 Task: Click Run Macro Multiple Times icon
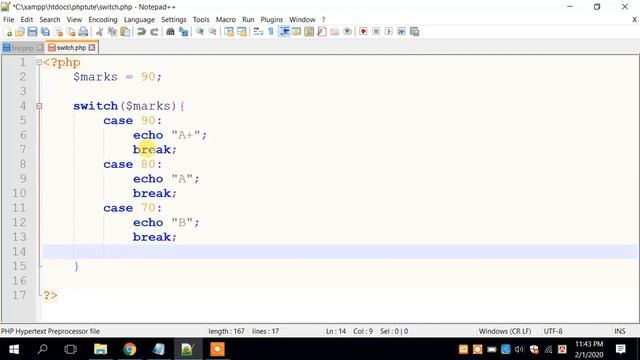pos(401,32)
